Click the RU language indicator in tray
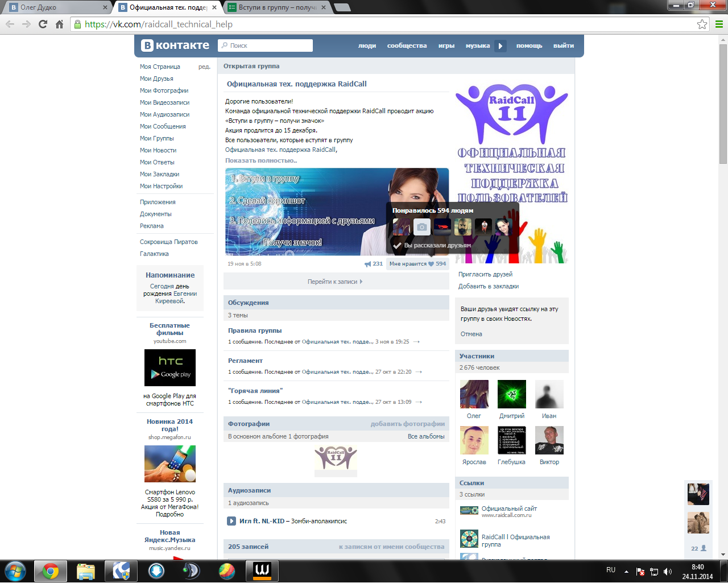This screenshot has width=728, height=587. click(x=611, y=569)
